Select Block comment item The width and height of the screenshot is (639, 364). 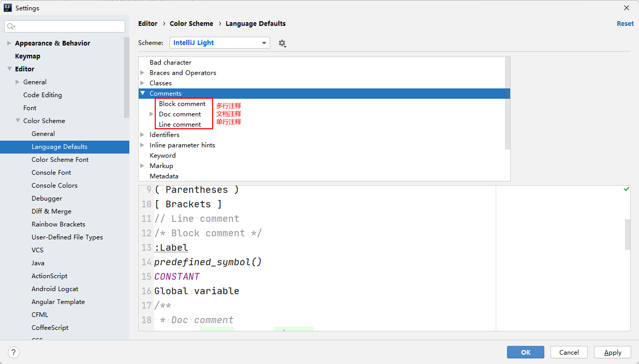coord(182,104)
